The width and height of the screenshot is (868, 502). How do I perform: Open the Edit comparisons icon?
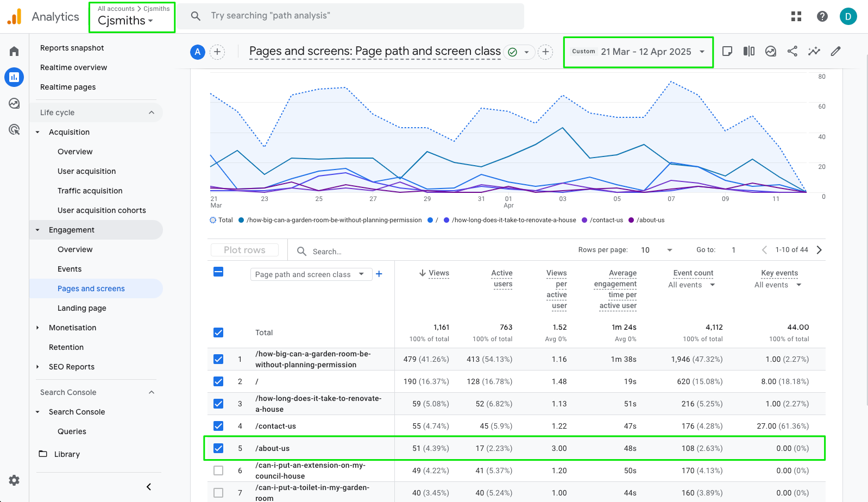(x=749, y=51)
